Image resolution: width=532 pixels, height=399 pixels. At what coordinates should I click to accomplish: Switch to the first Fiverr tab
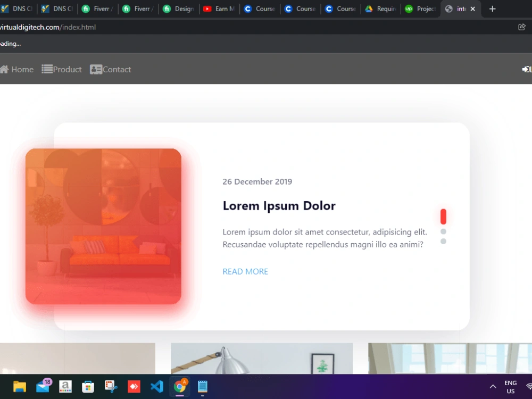click(98, 9)
